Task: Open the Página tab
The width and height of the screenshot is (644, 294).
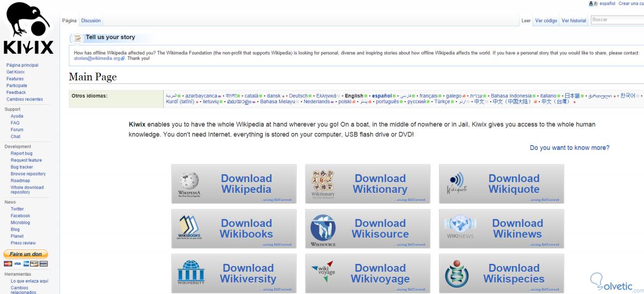Action: (70, 20)
